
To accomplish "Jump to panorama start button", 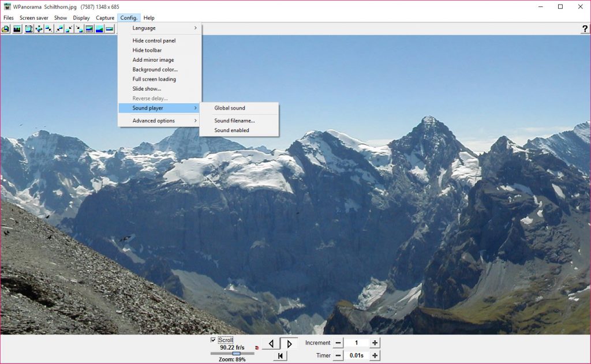I will (280, 356).
